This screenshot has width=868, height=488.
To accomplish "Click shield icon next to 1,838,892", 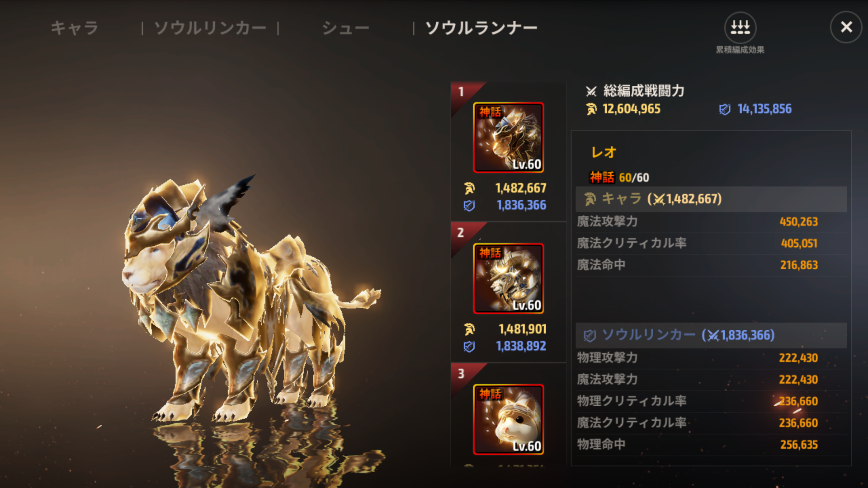I will (x=469, y=347).
